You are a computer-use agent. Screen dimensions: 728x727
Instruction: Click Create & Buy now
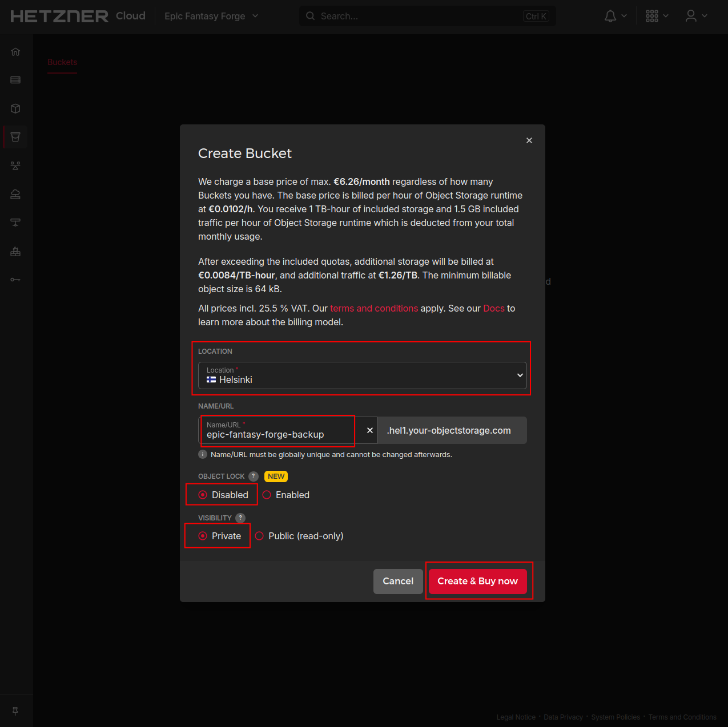click(478, 581)
